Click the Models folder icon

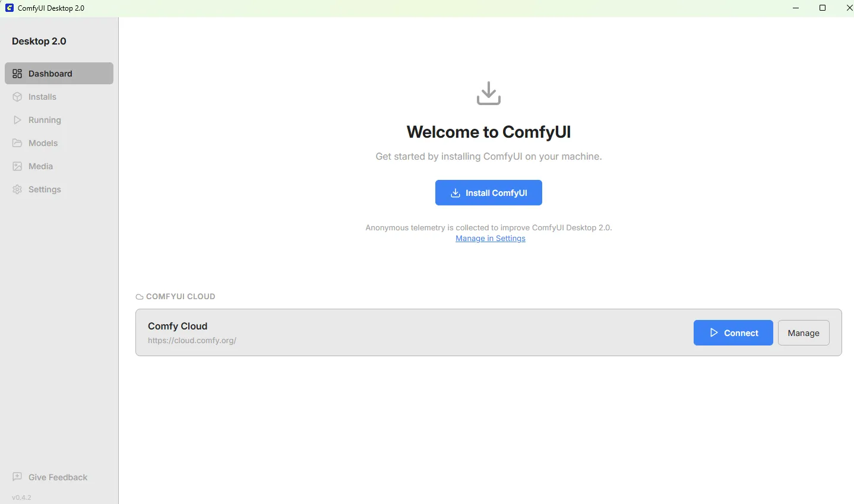click(x=17, y=143)
